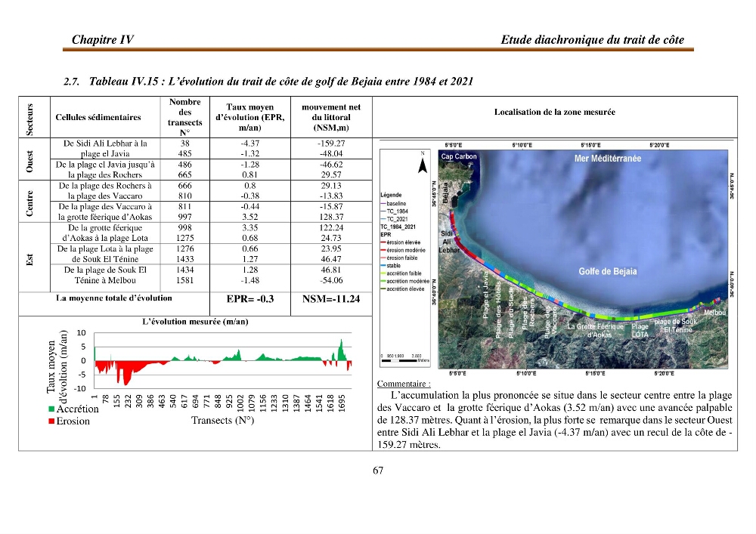756x534 pixels.
Task: Click "La moyenne totale d'évolution" row label
Action: (x=114, y=298)
